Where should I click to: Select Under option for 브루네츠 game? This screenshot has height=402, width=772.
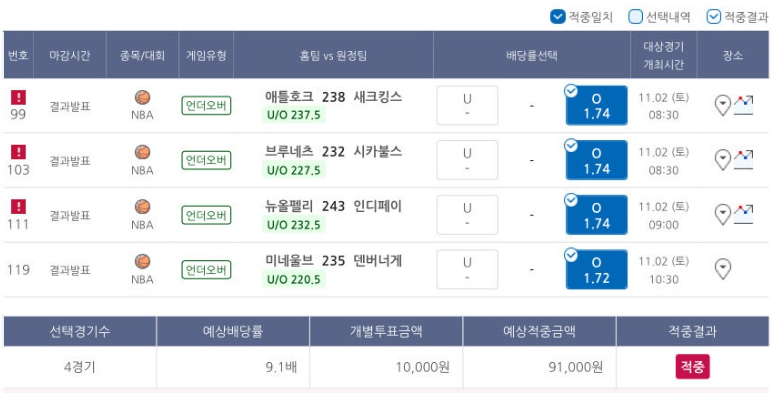pyautogui.click(x=467, y=160)
